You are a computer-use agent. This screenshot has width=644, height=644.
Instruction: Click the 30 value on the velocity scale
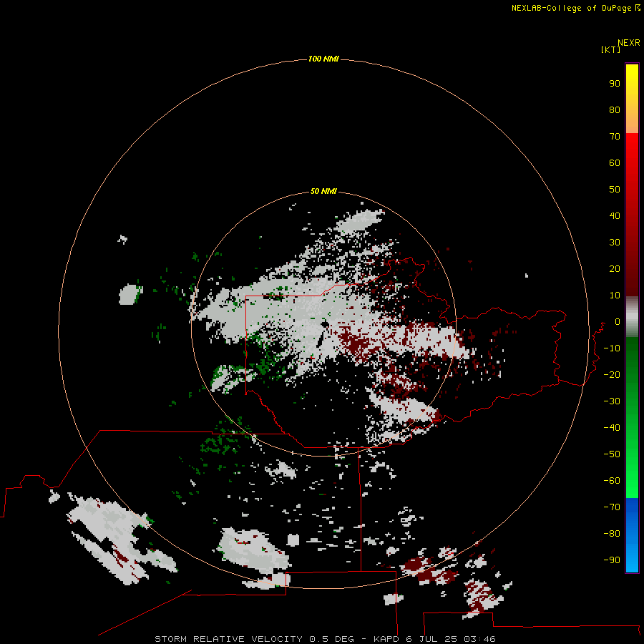615,243
